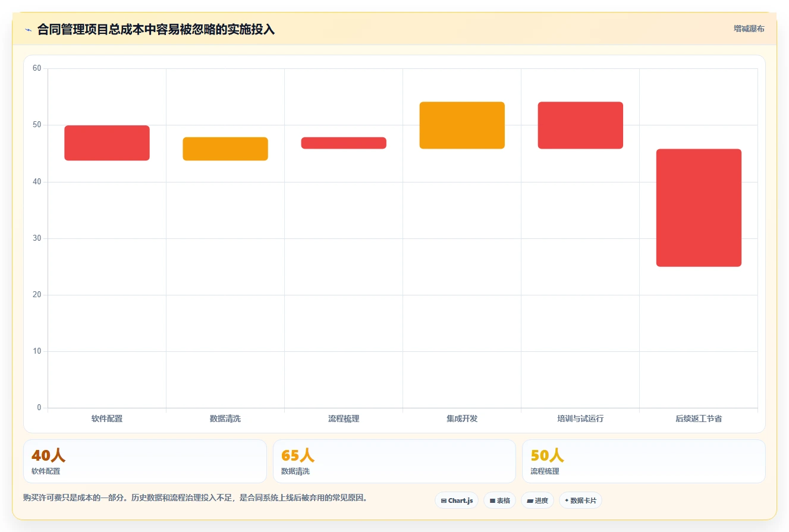
Task: Click the 后续返工节省 x-axis label
Action: click(x=699, y=418)
